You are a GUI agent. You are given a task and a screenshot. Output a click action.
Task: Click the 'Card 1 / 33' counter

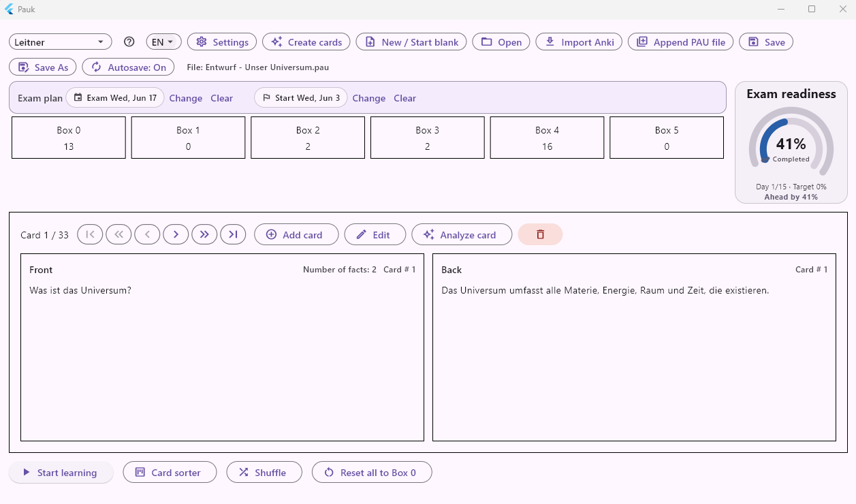pos(45,235)
